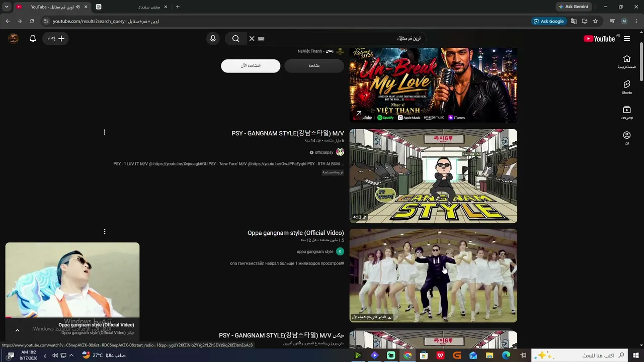This screenshot has height=362, width=644.
Task: Open File Explorer from the taskbar
Action: [490, 355]
